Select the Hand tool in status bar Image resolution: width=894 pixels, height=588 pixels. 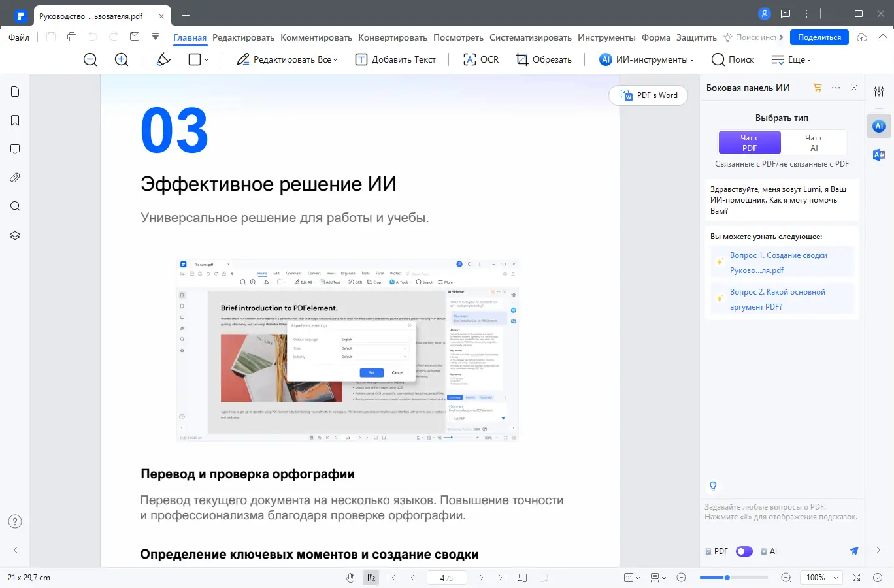coord(350,578)
